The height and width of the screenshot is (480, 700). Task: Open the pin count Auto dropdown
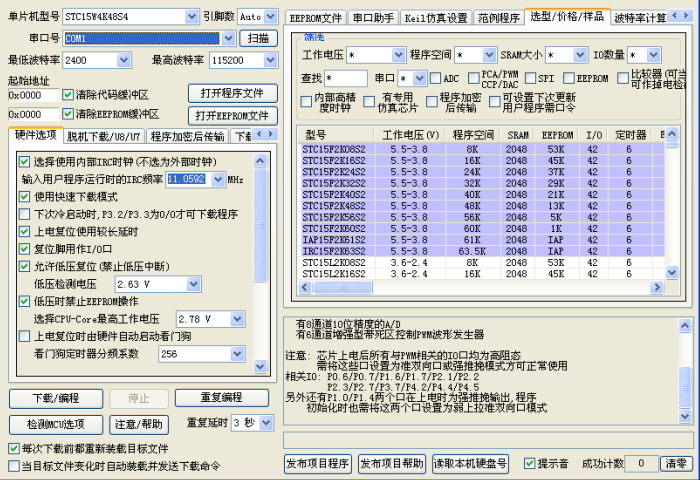(271, 17)
